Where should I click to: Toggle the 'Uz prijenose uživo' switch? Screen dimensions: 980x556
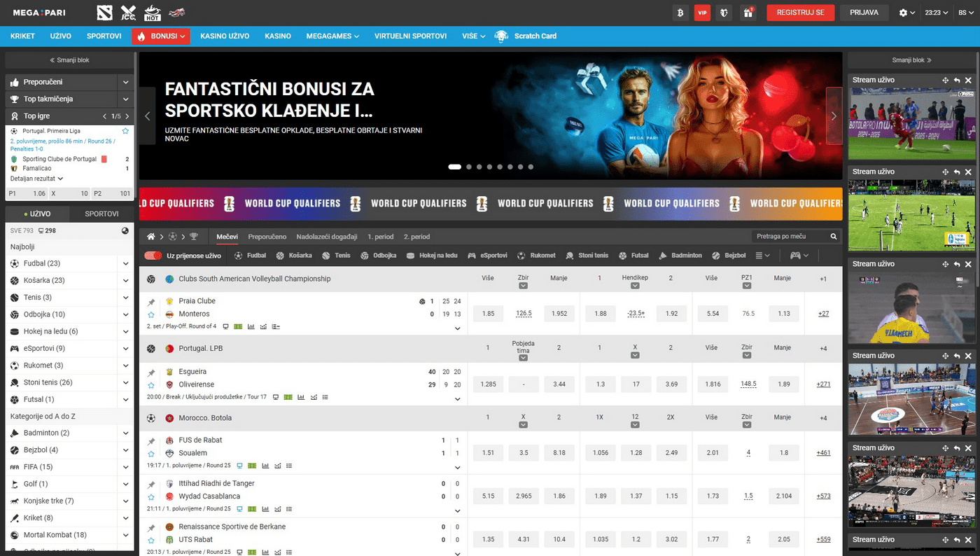tap(153, 256)
